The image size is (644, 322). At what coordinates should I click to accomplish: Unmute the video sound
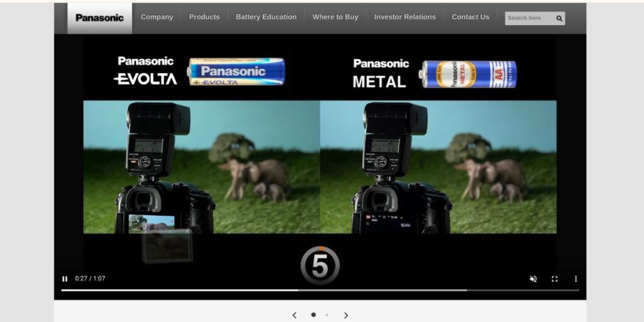[x=533, y=279]
